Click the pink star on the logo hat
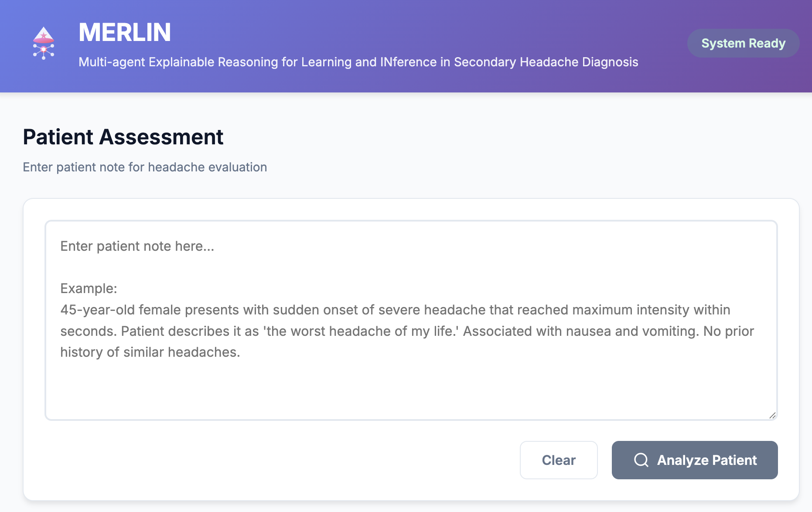 44,35
